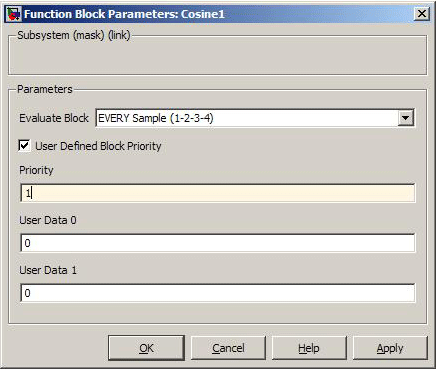This screenshot has height=369, width=436.
Task: Click the User Data 1 label
Action: (x=48, y=270)
